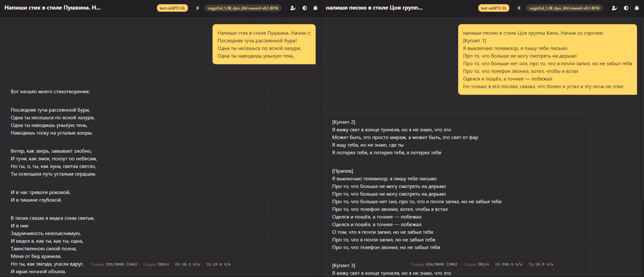Click line 'Меня от бед хранила.'
The height and width of the screenshot is (277, 644).
37,256
